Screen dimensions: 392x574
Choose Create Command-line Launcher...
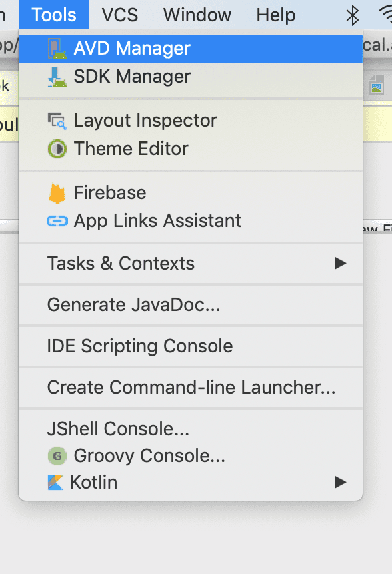[191, 387]
